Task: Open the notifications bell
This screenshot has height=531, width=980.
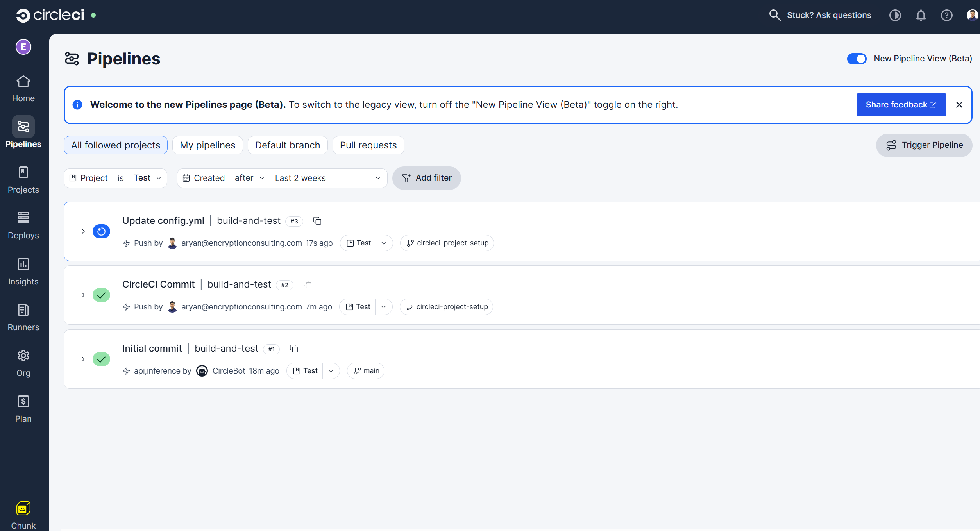Action: click(921, 15)
